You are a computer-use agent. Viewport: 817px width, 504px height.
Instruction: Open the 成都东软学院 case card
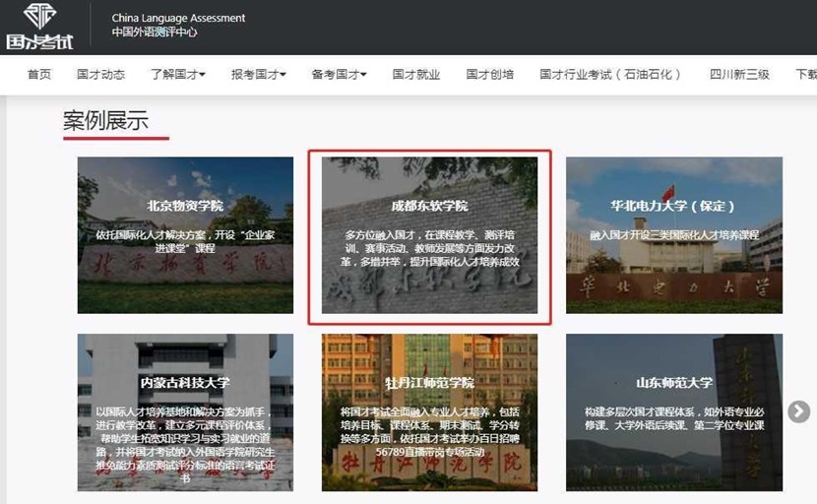(x=429, y=235)
